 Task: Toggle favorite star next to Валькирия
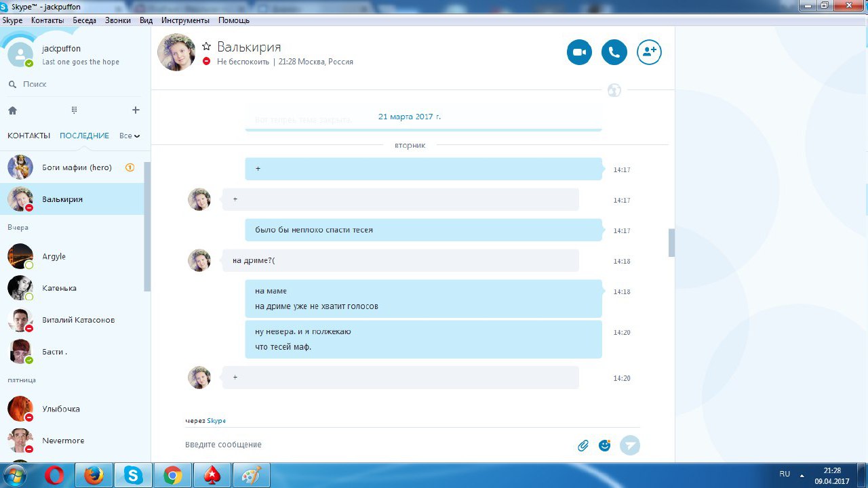(207, 47)
